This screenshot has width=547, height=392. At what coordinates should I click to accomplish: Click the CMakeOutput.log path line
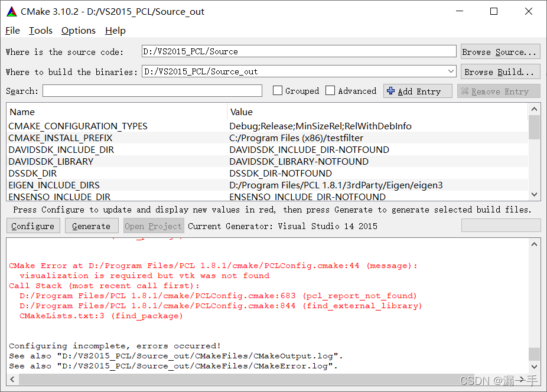176,356
